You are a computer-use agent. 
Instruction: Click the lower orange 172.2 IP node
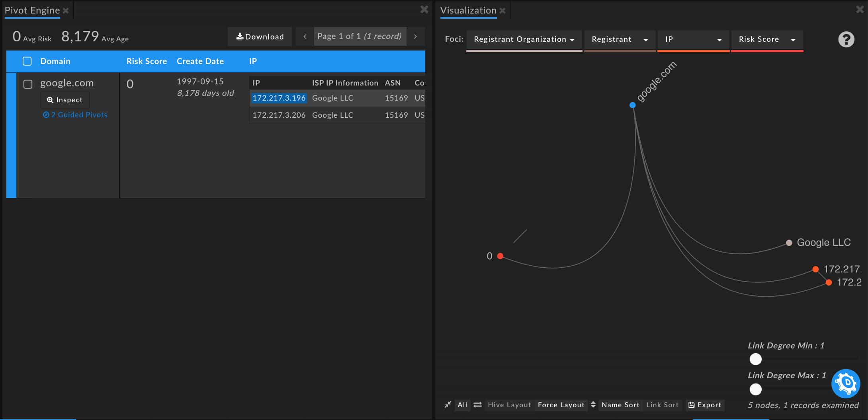pos(829,282)
